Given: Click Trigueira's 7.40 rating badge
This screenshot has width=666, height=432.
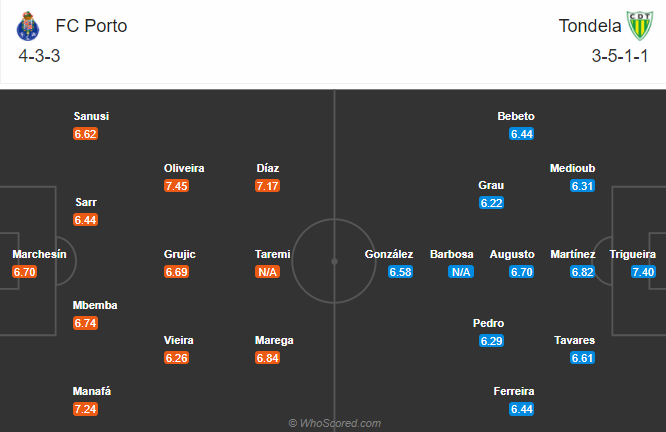Looking at the screenshot, I should 643,271.
